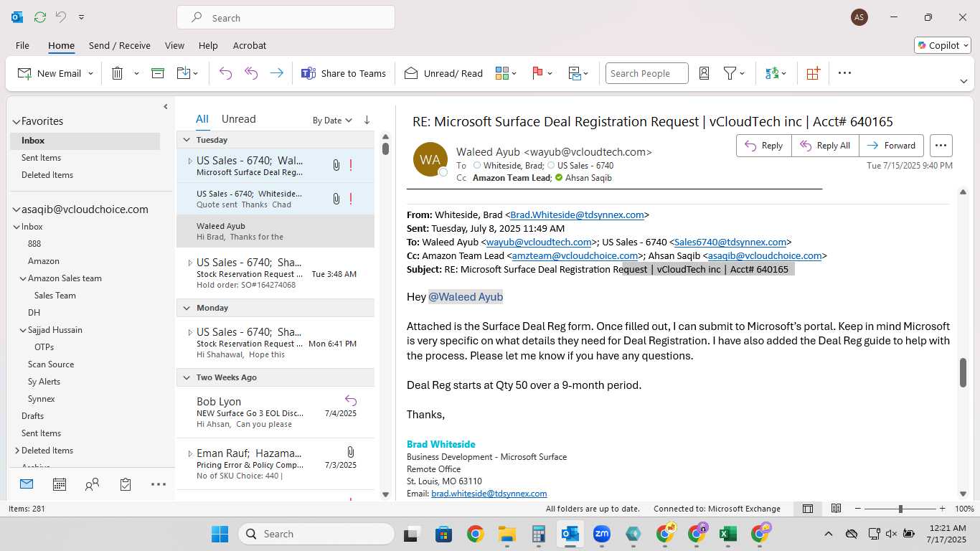Open the Windows Start button
This screenshot has width=980, height=551.
[220, 534]
